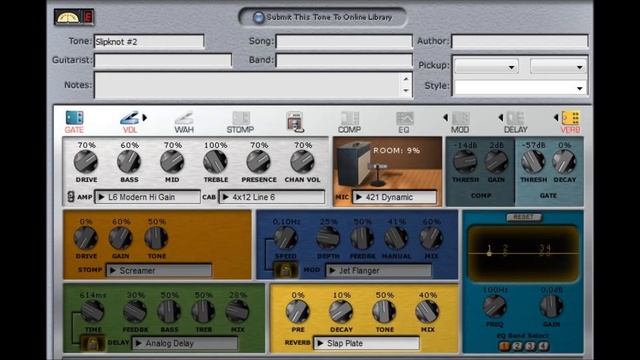Screen dimensions: 640x360
Task: Open the CAB selector 4x12 Line 6
Action: pos(272,197)
